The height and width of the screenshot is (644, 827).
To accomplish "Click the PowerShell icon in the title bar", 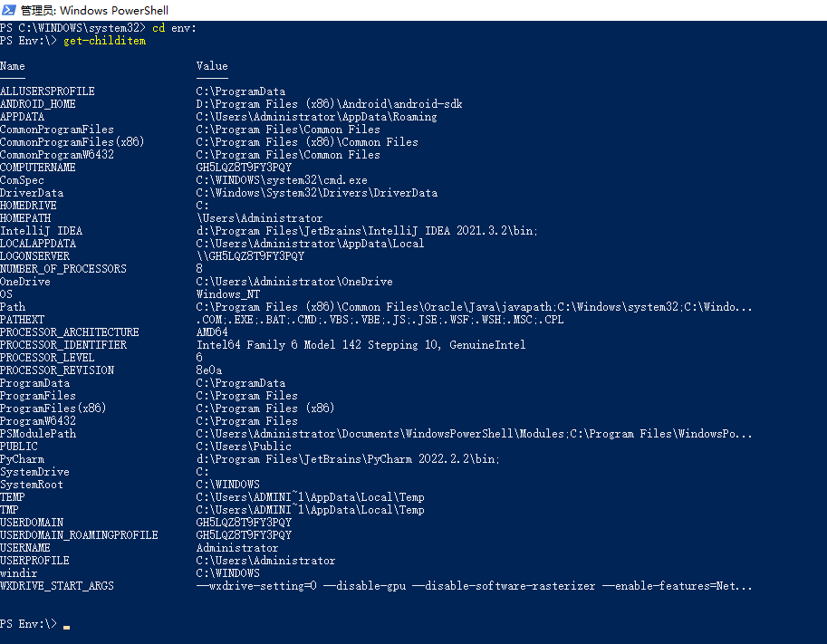I will click(8, 11).
